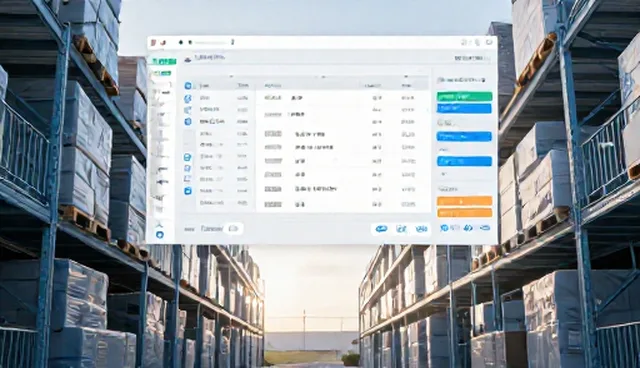640x368 pixels.
Task: Click the lower orange button in right panel
Action: pos(464,213)
